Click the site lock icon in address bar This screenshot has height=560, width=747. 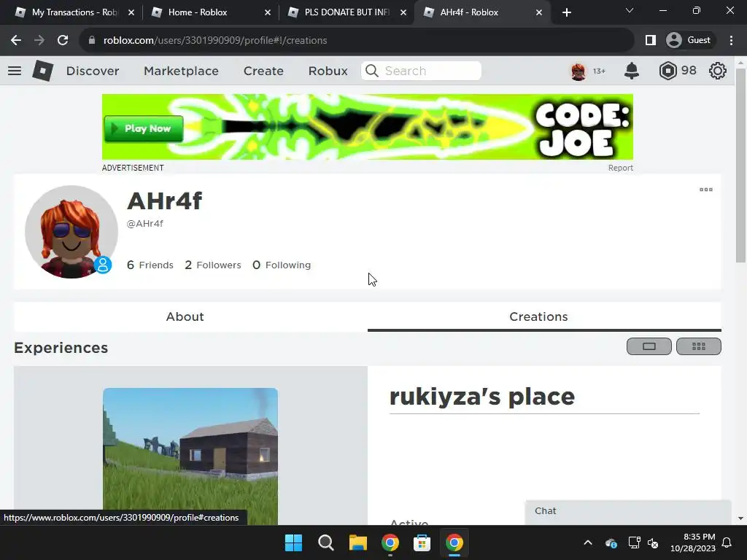[x=92, y=41]
